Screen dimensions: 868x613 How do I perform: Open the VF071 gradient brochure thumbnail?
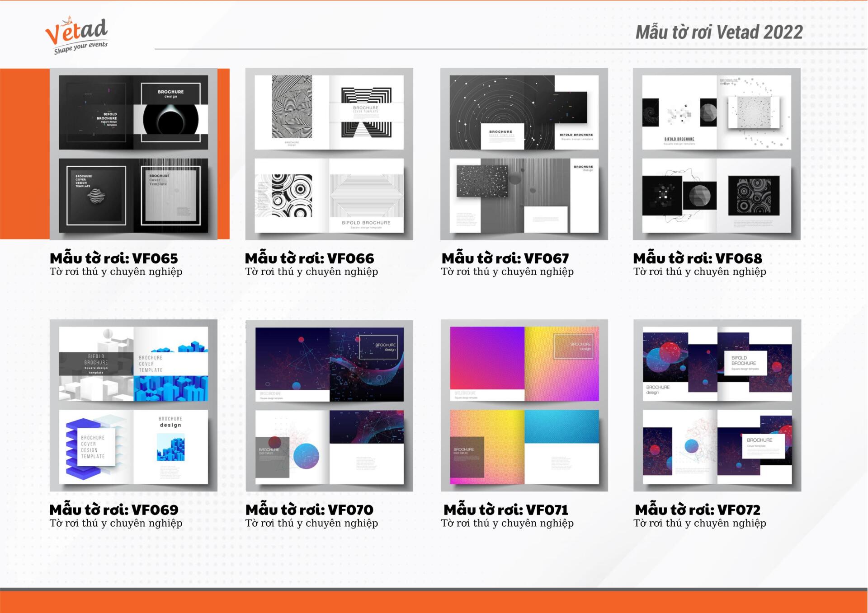[524, 405]
